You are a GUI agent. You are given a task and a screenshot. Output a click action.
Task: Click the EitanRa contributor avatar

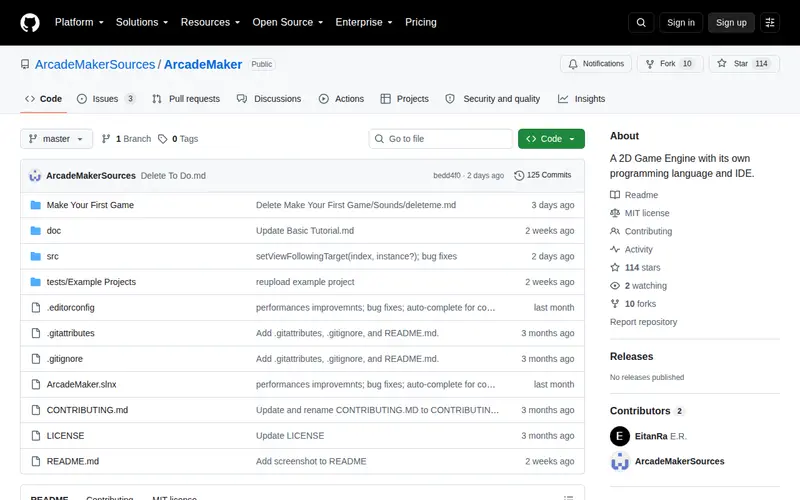[x=620, y=436]
